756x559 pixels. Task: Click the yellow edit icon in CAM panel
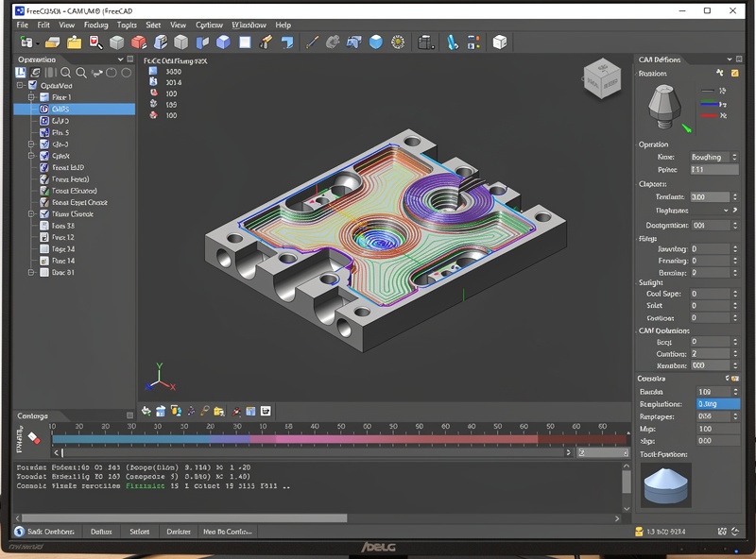[735, 74]
